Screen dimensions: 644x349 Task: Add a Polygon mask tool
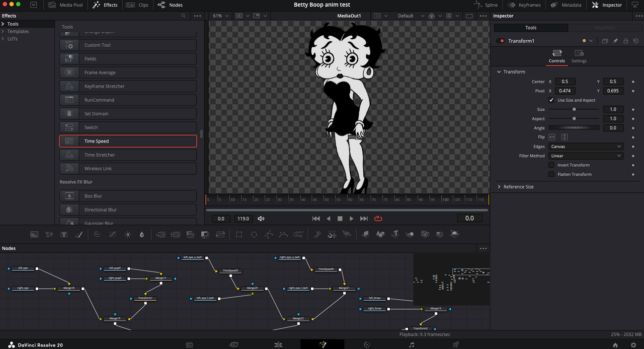click(x=269, y=234)
